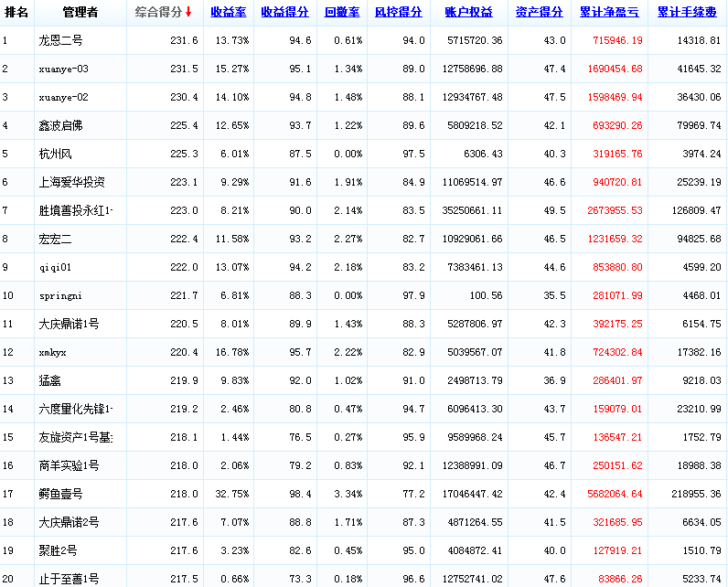Choose the manager named 鳄鱼壹号

pos(60,494)
